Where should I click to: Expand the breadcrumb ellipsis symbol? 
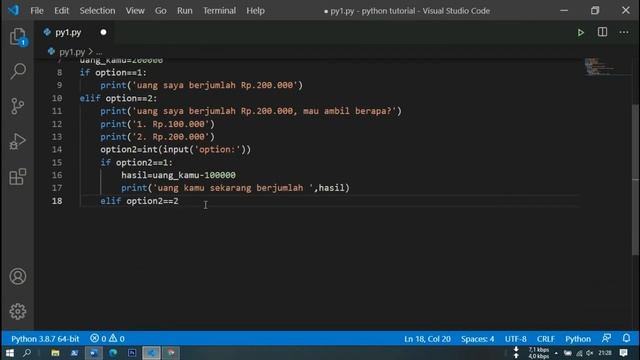pyautogui.click(x=99, y=52)
